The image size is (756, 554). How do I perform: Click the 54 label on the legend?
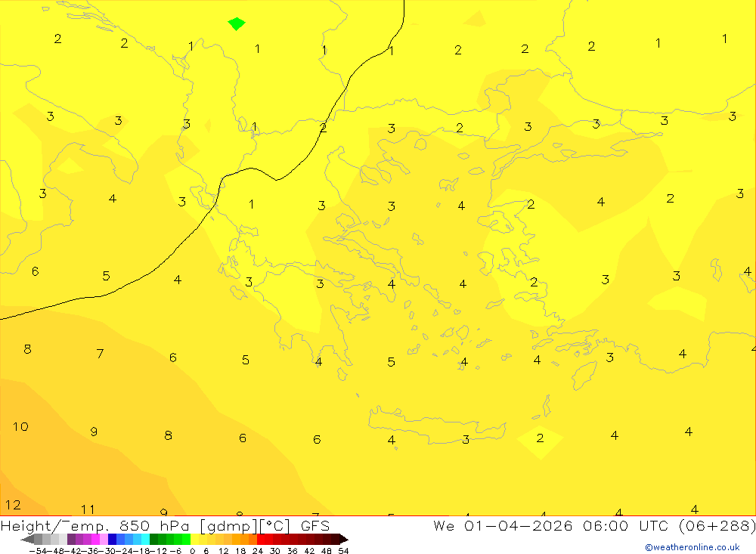(343, 551)
